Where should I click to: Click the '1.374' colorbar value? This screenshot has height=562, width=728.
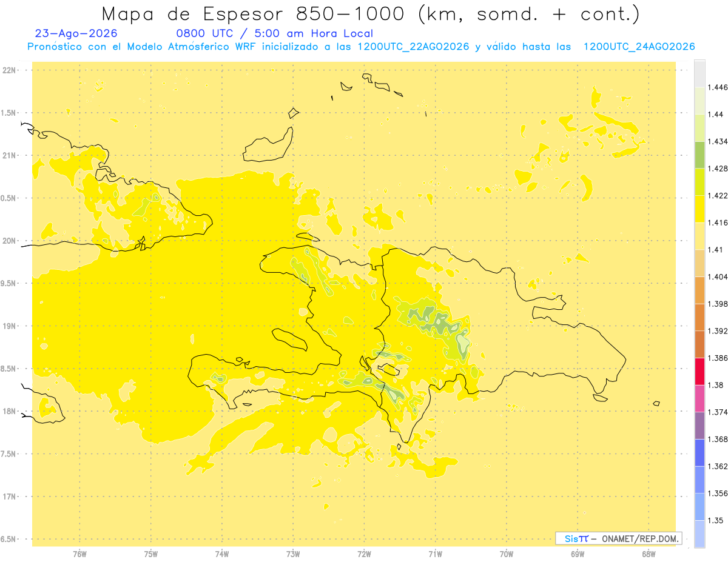[718, 412]
